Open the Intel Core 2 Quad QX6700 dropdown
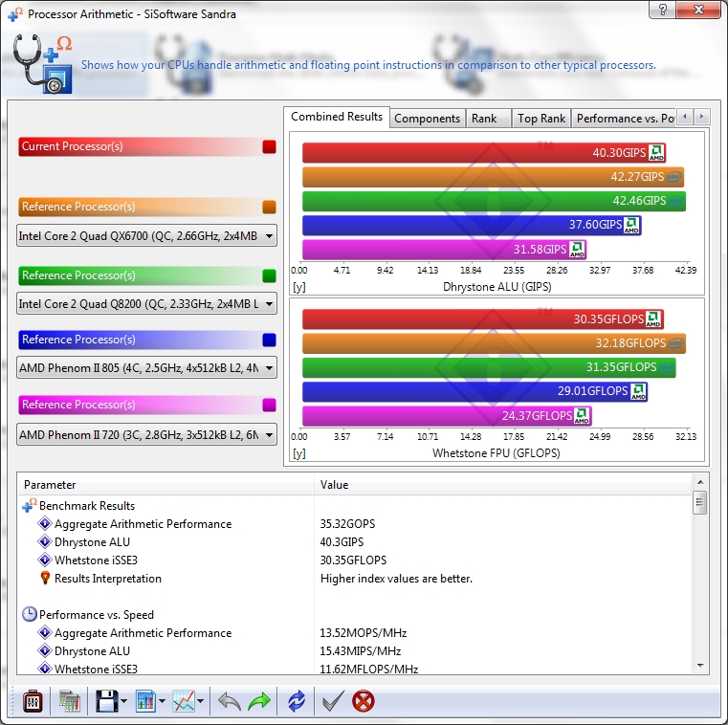This screenshot has width=728, height=725. tap(146, 236)
